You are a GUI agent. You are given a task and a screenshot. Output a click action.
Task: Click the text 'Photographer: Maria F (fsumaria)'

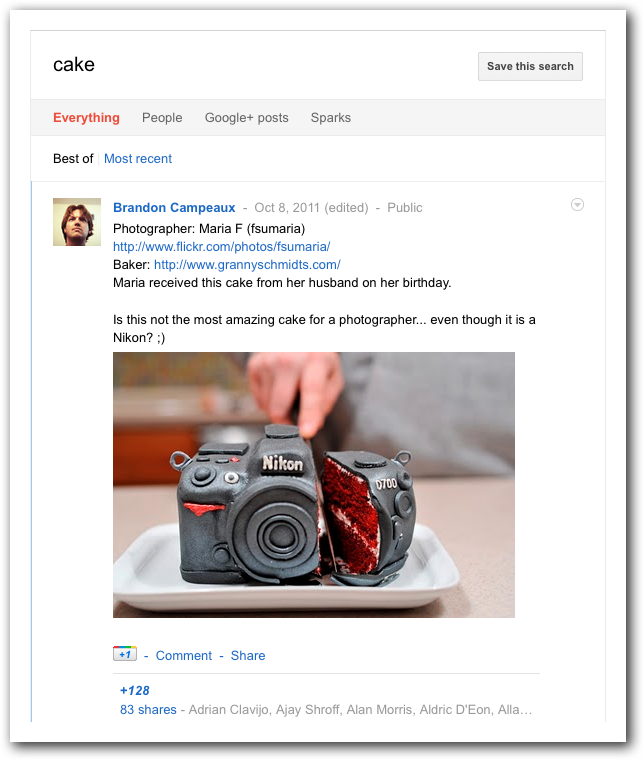209,229
